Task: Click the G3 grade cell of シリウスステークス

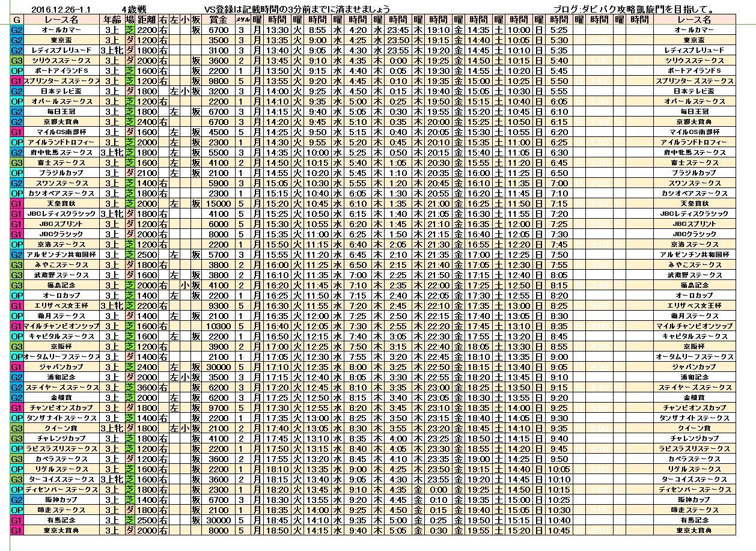Action: coord(17,60)
